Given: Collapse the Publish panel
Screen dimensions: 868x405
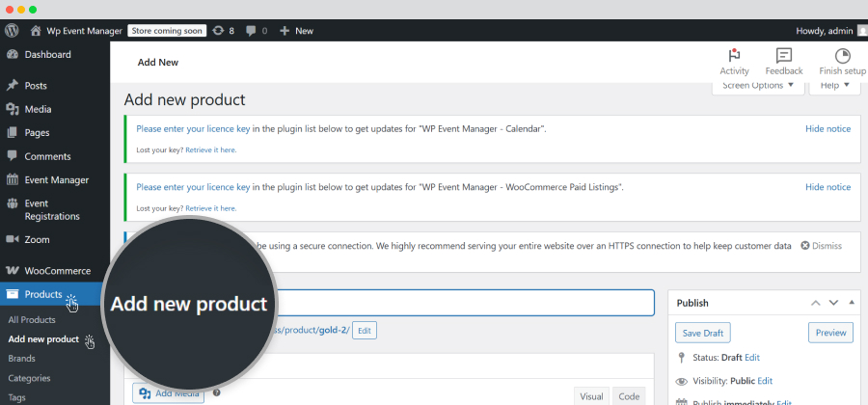Looking at the screenshot, I should coord(852,302).
